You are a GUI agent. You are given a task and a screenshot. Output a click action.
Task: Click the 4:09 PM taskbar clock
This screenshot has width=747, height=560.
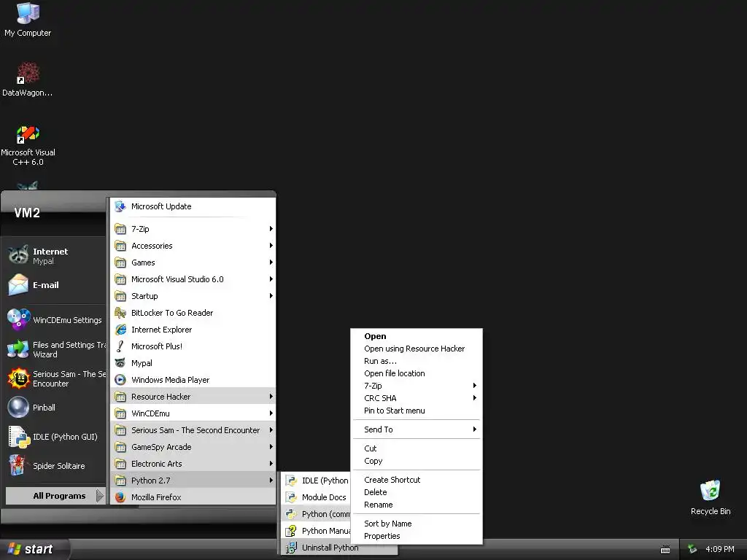(x=720, y=549)
